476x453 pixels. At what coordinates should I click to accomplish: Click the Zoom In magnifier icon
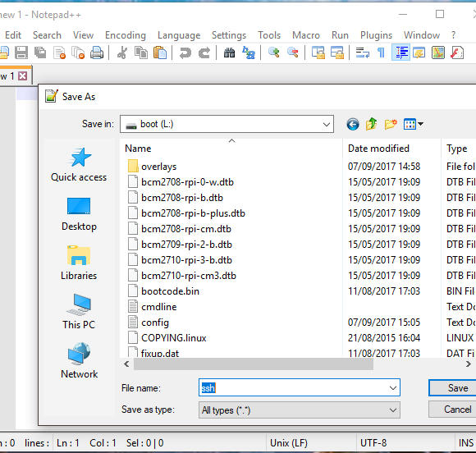pyautogui.click(x=273, y=53)
